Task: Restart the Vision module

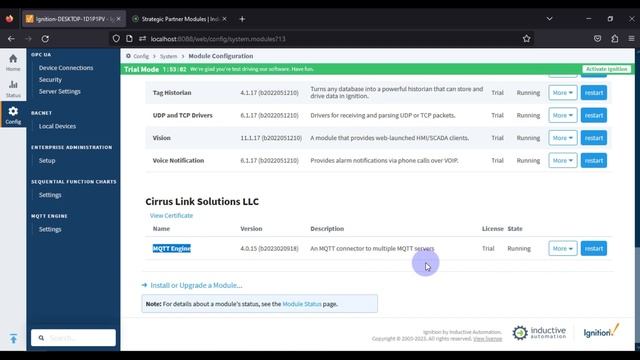Action: pyautogui.click(x=593, y=138)
